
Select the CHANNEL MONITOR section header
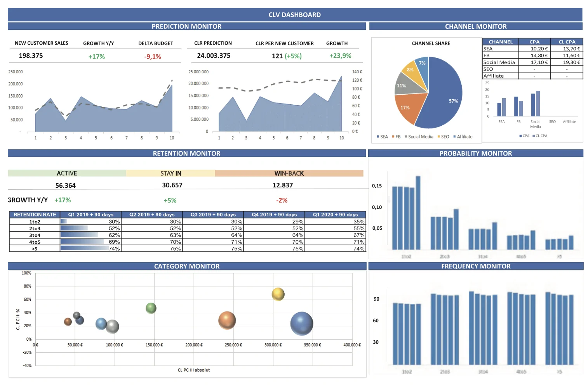click(476, 26)
